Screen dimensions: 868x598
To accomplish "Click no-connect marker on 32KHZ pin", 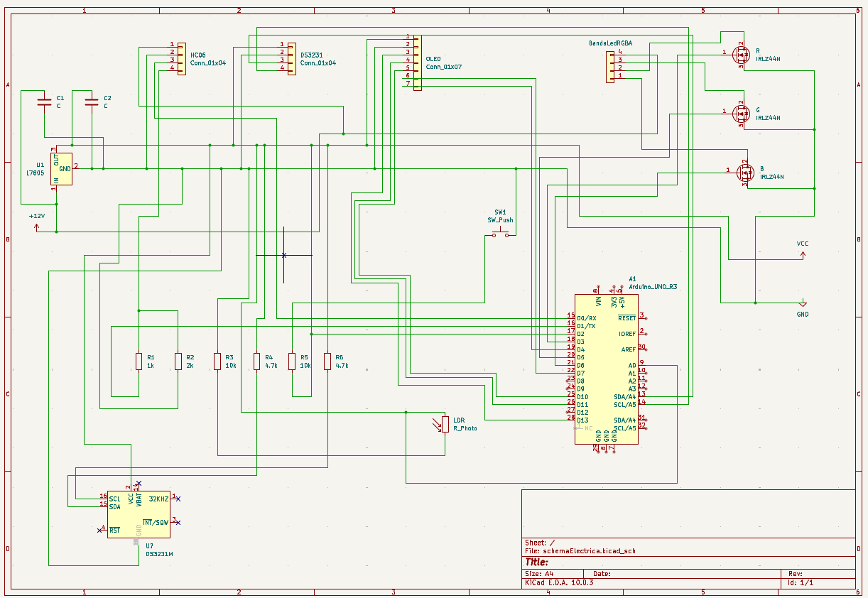I will [x=178, y=499].
